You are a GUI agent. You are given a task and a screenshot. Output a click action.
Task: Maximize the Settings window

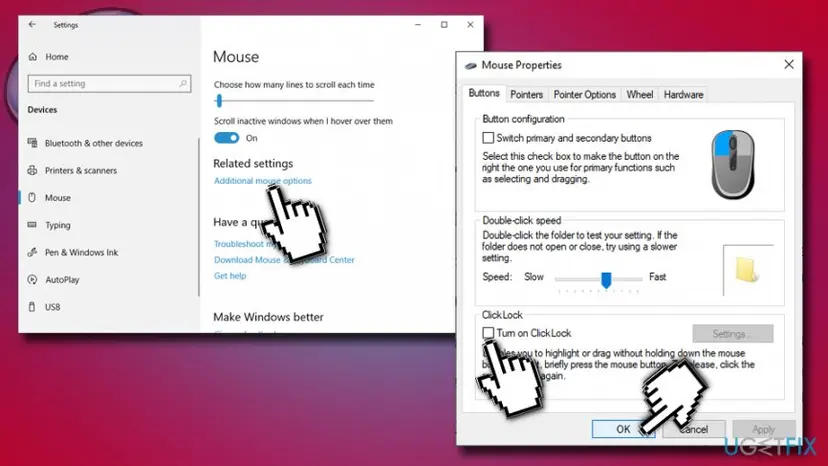(444, 24)
